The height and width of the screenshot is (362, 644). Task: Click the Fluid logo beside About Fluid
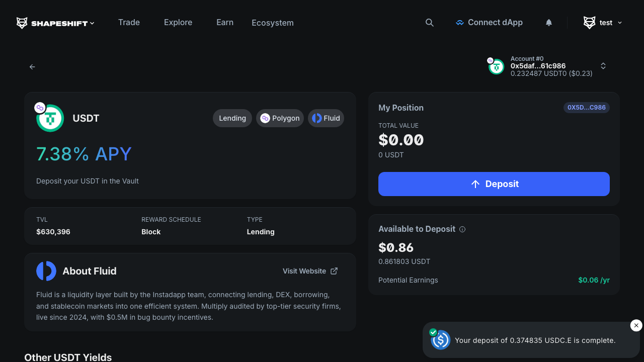pyautogui.click(x=46, y=270)
